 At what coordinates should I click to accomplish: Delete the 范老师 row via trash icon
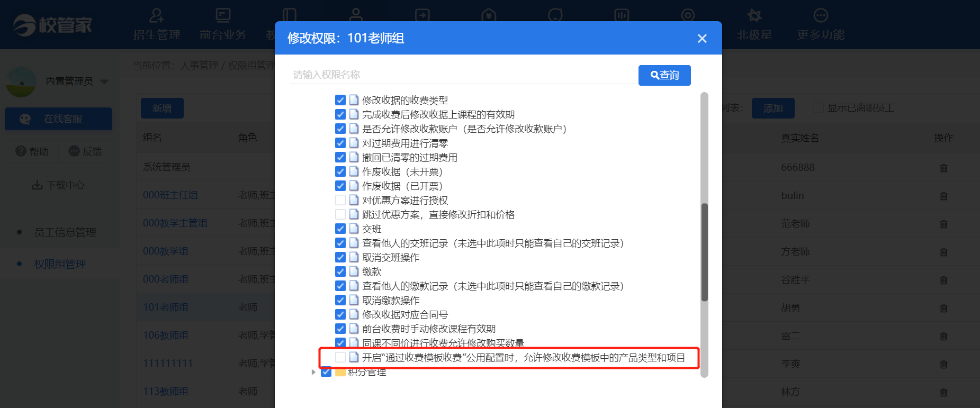coord(943,224)
